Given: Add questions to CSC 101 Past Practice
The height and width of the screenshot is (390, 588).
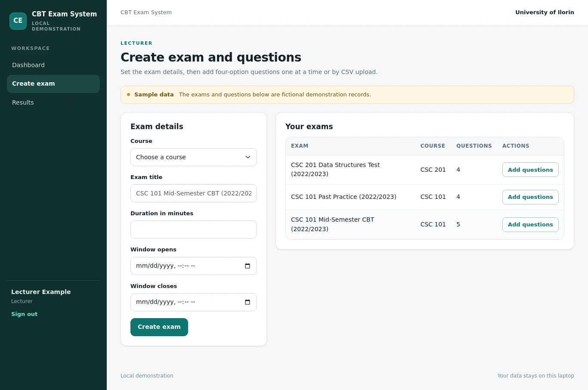Looking at the screenshot, I should [x=530, y=197].
